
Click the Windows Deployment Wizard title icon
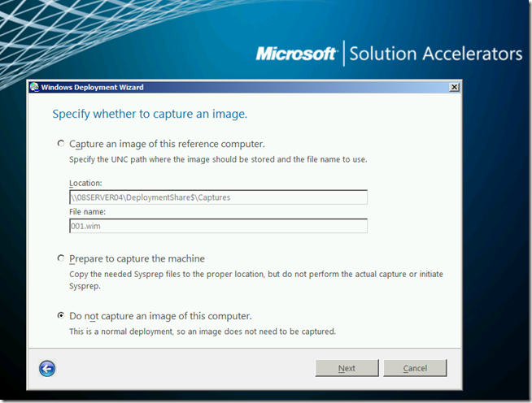coord(34,87)
